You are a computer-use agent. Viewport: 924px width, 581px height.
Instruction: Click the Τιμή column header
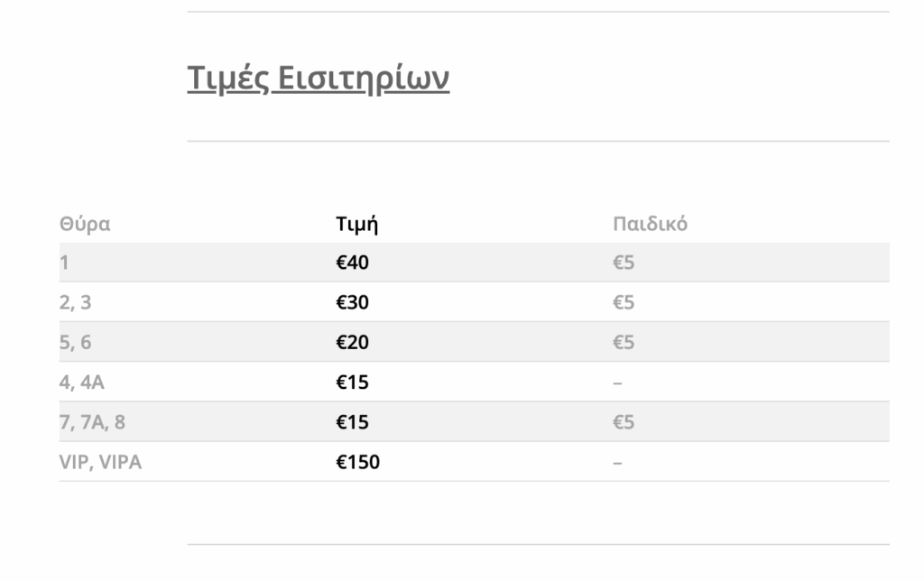coord(356,224)
